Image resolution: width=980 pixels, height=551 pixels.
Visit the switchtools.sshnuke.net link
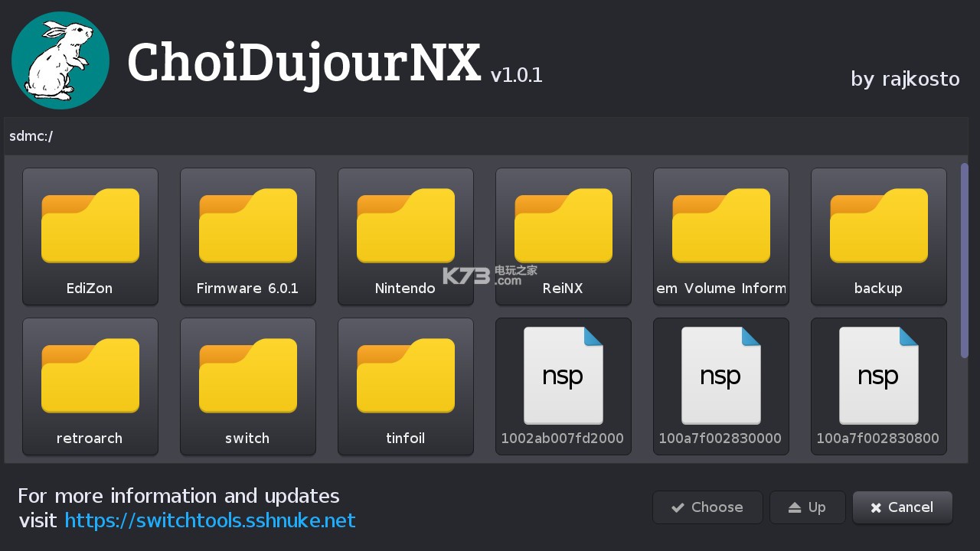click(210, 521)
